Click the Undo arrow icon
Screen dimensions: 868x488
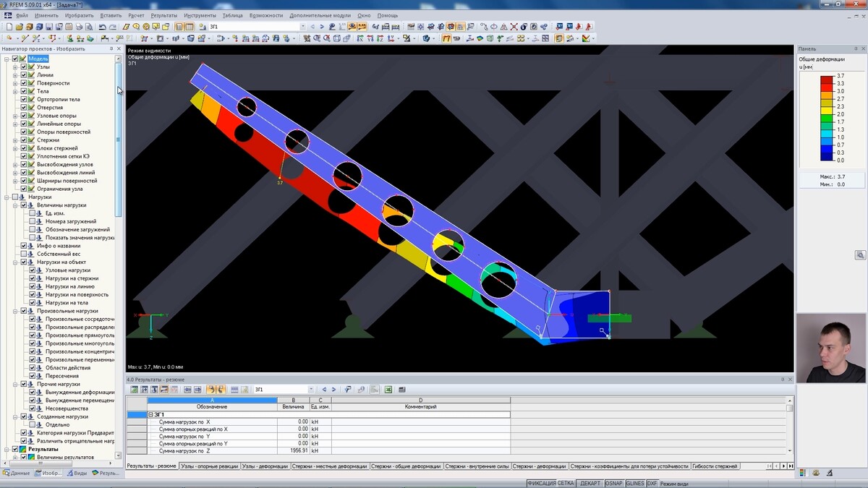pos(103,27)
